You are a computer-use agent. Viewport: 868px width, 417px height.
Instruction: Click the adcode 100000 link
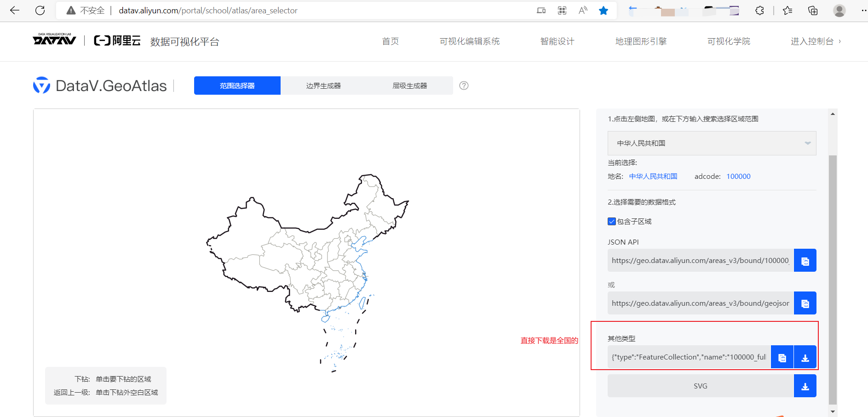(x=738, y=177)
